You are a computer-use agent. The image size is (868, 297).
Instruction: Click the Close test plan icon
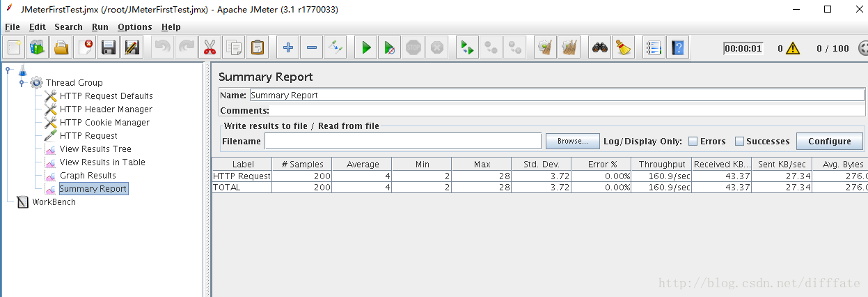click(85, 47)
